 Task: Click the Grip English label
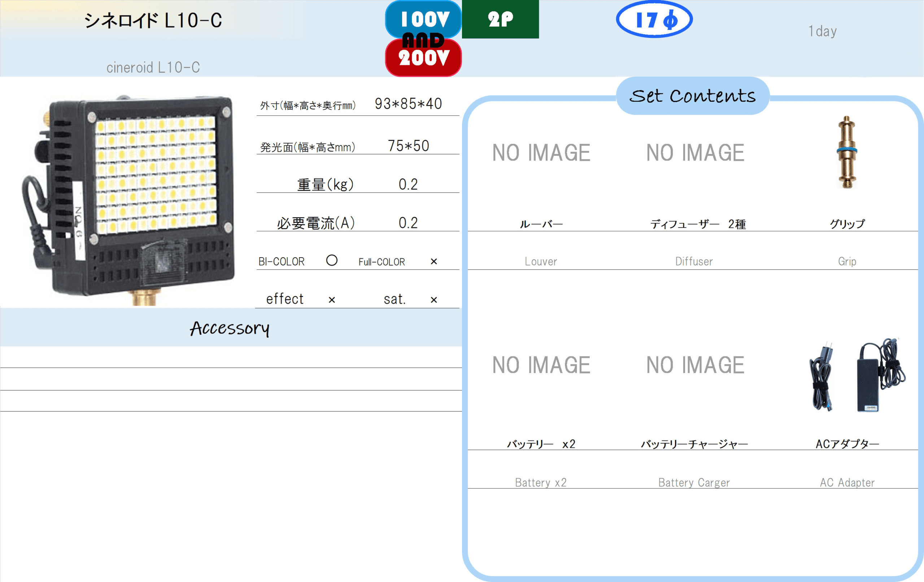pyautogui.click(x=847, y=262)
